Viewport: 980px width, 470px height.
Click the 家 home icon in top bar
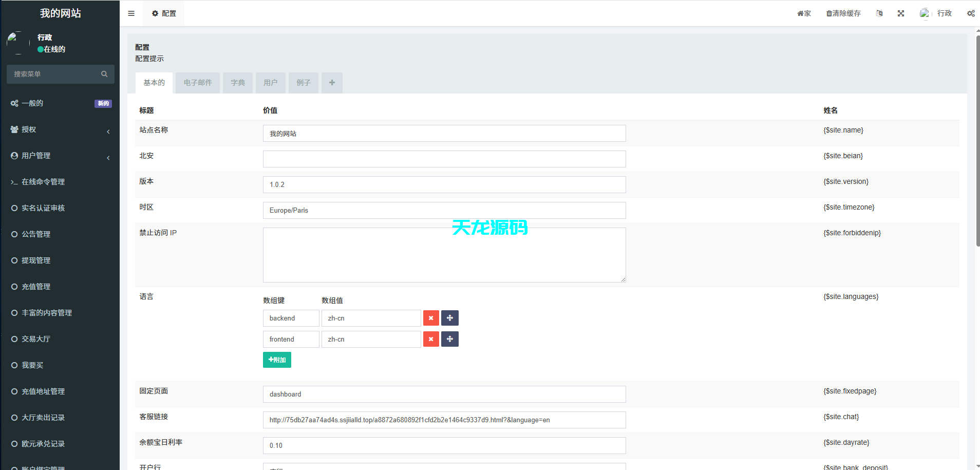[x=803, y=13]
